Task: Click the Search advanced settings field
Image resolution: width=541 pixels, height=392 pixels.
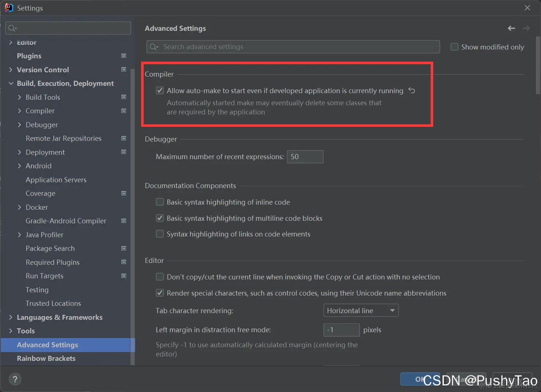Action: pos(293,47)
